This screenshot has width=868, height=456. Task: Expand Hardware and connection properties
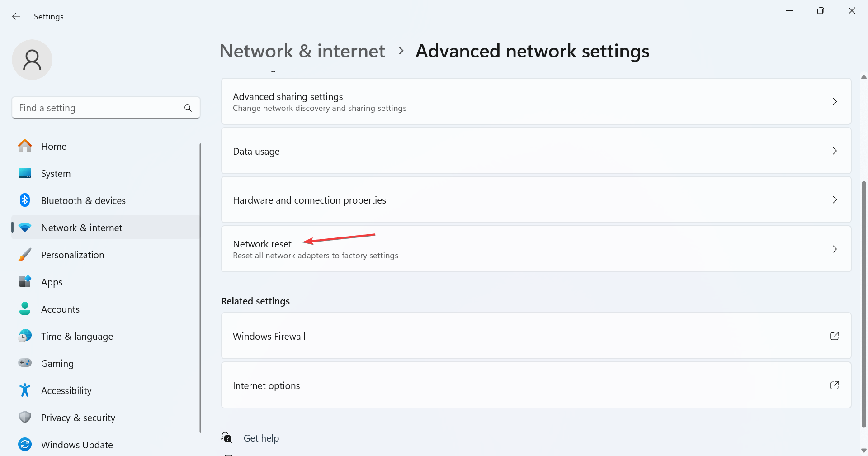click(835, 199)
